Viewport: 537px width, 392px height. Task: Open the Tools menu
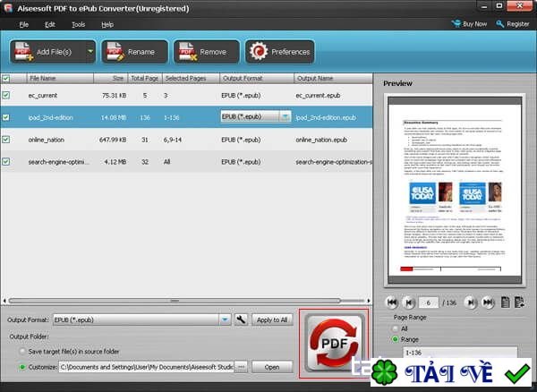(x=79, y=25)
